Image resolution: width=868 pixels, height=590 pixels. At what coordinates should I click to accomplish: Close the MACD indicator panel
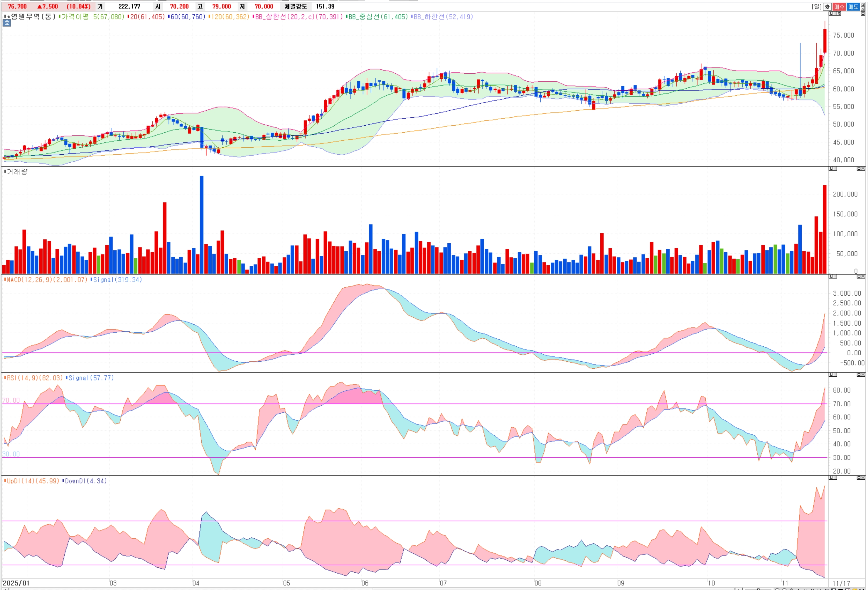pos(863,276)
